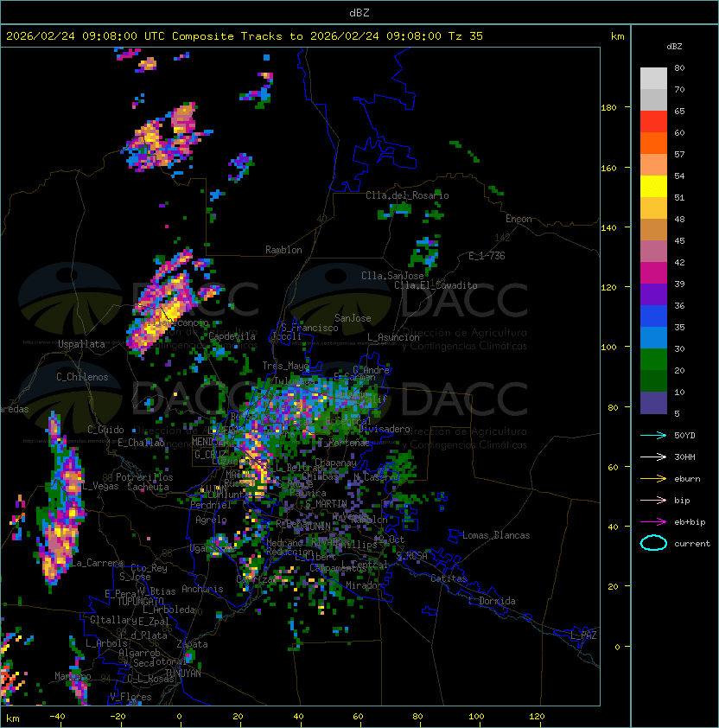Pick the slate swatch at scale bottom

pyautogui.click(x=653, y=403)
